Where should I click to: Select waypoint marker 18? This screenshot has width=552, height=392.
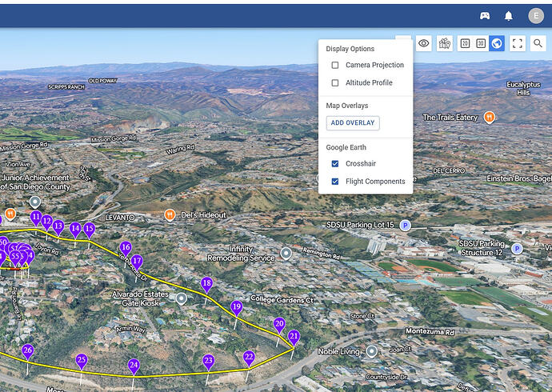coord(207,284)
